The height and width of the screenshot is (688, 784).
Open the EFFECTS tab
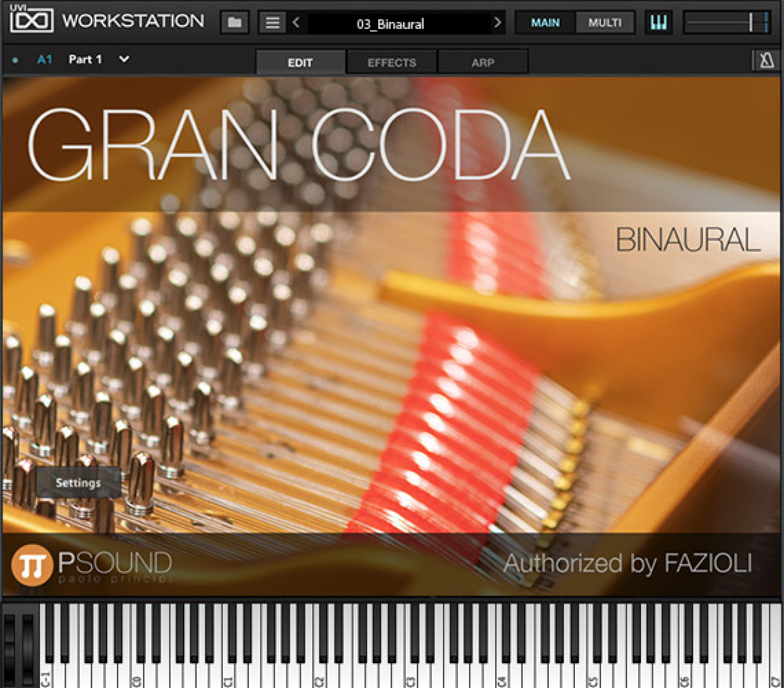[x=391, y=63]
